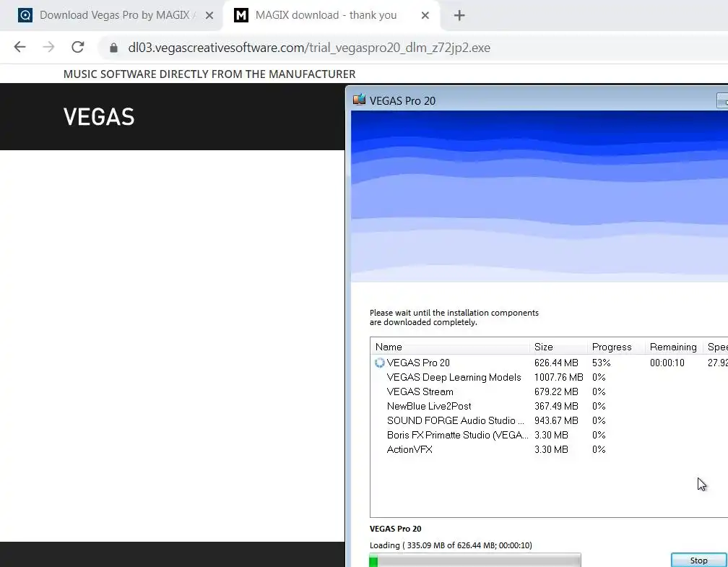Viewport: 728px width, 567px height.
Task: Click the 00:00:10 remaining time cell
Action: pyautogui.click(x=667, y=363)
